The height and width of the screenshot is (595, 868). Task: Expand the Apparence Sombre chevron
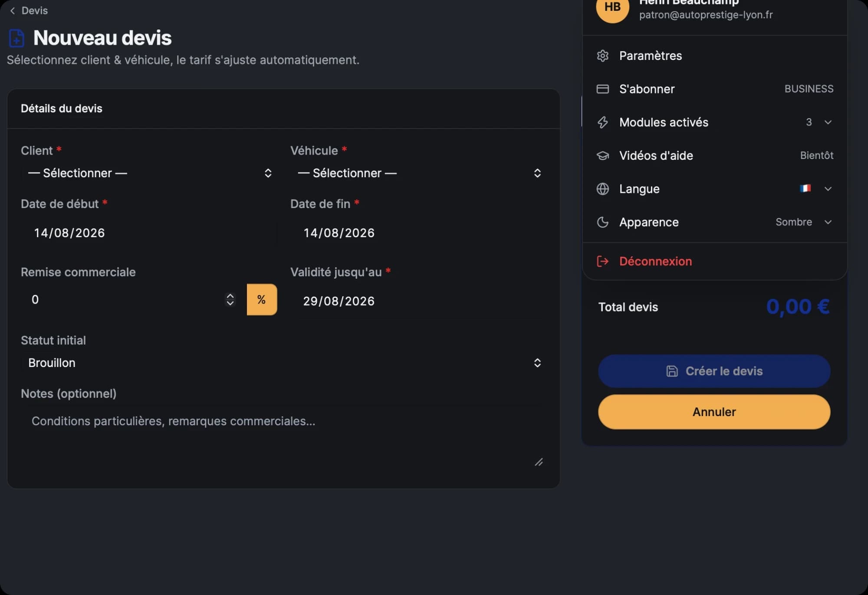[828, 222]
